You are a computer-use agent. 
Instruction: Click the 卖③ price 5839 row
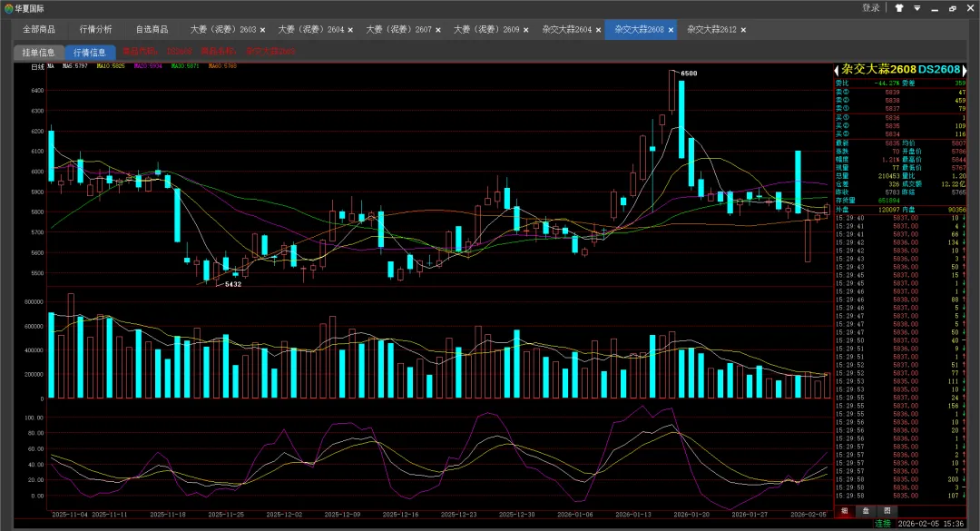[x=900, y=92]
